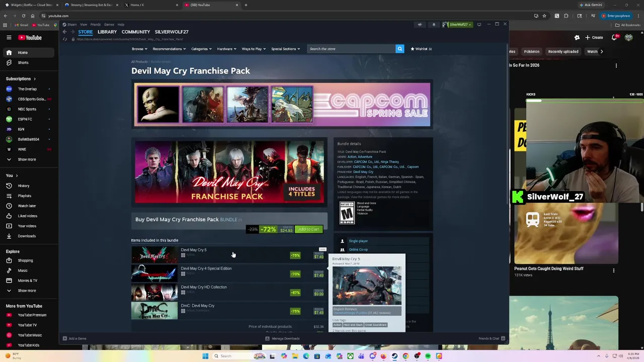Switch to the Widgets BotRix browser tab
Viewport: 644px width, 362px height.
[x=31, y=5]
